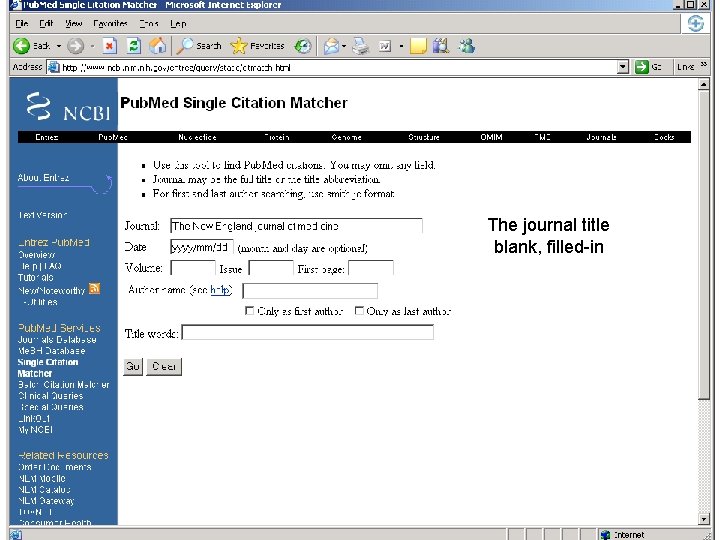The height and width of the screenshot is (540, 720).
Task: Select the Nucleotide tab
Action: (197, 137)
